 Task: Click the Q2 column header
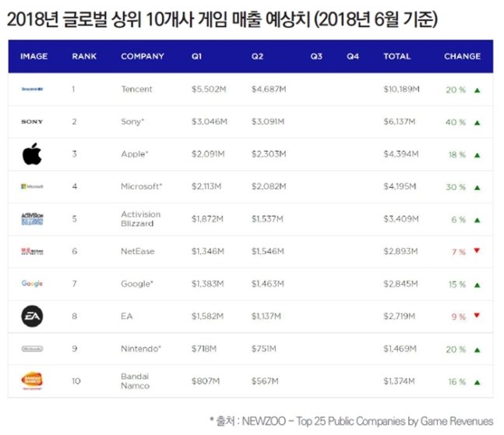[258, 56]
